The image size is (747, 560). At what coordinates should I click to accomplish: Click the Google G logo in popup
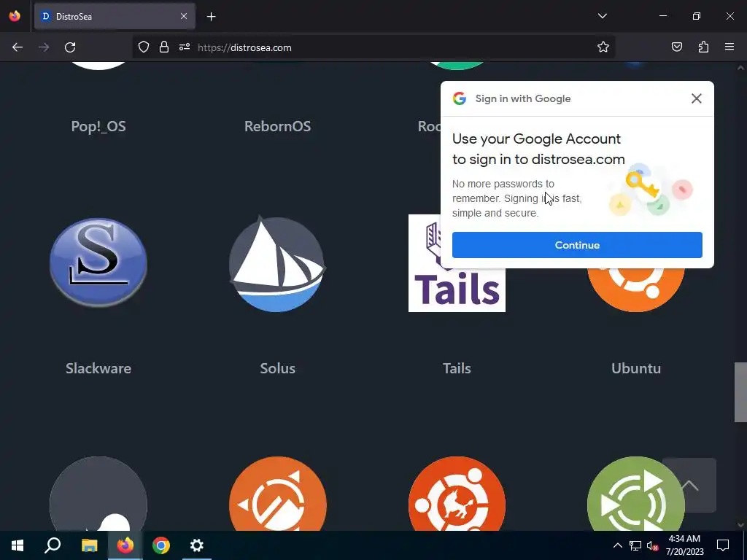coord(460,98)
